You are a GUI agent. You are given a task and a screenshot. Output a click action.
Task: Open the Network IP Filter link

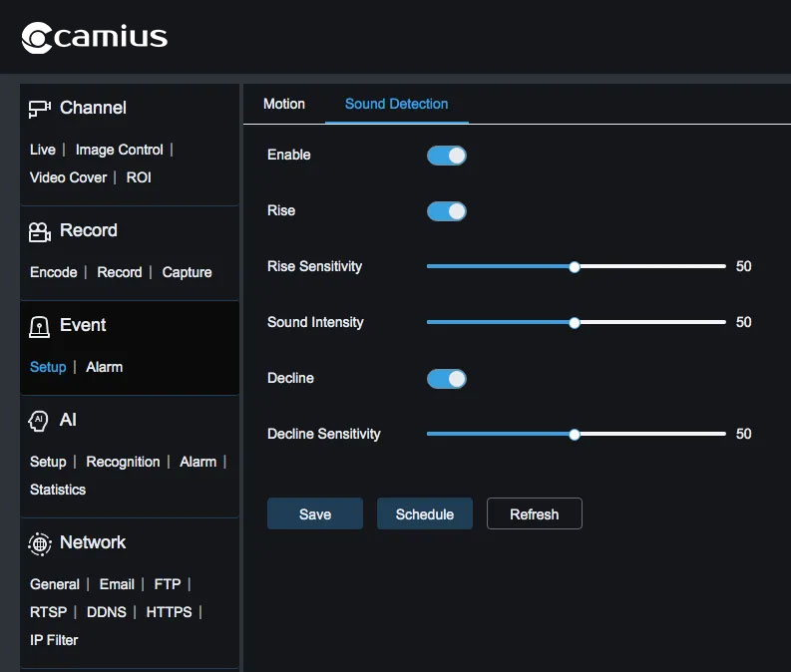point(54,640)
